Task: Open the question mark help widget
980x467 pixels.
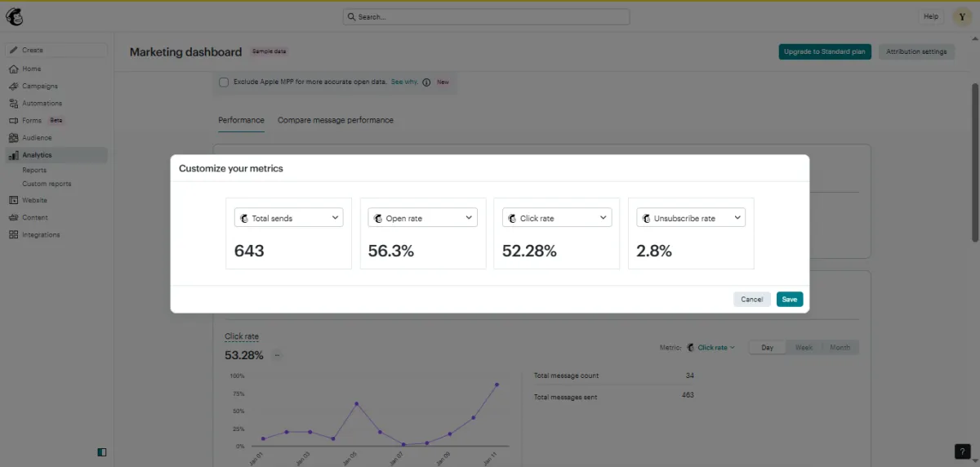Action: 962,451
